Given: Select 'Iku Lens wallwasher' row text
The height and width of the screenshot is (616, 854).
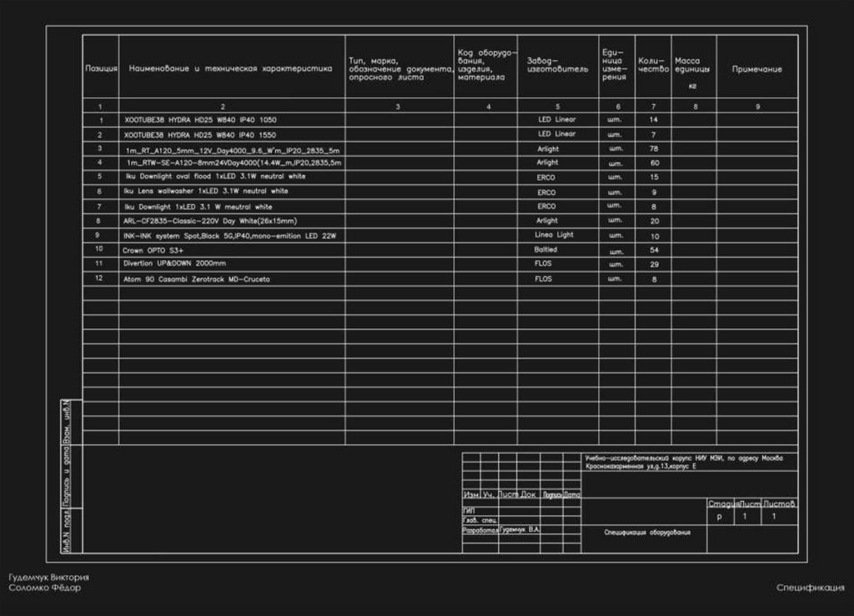Looking at the screenshot, I should tap(206, 191).
